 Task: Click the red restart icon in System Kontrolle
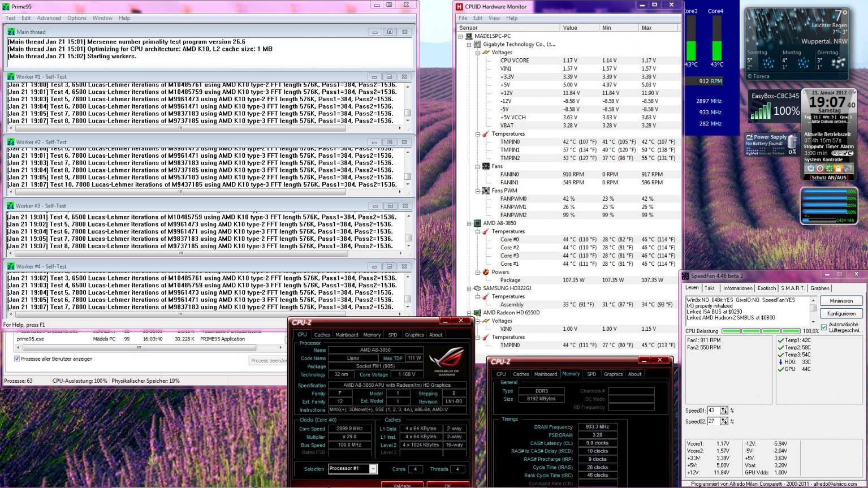point(820,169)
